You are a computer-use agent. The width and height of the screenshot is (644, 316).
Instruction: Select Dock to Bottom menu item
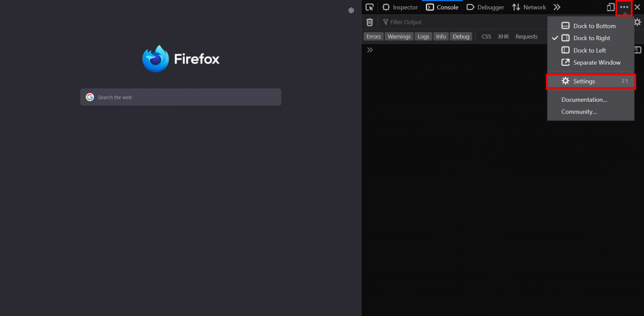(x=591, y=26)
